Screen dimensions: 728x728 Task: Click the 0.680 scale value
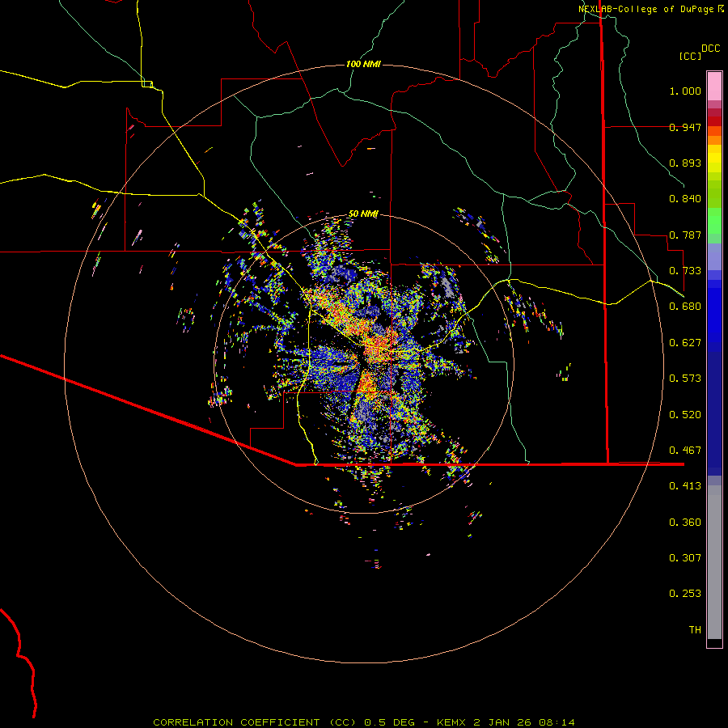point(685,307)
